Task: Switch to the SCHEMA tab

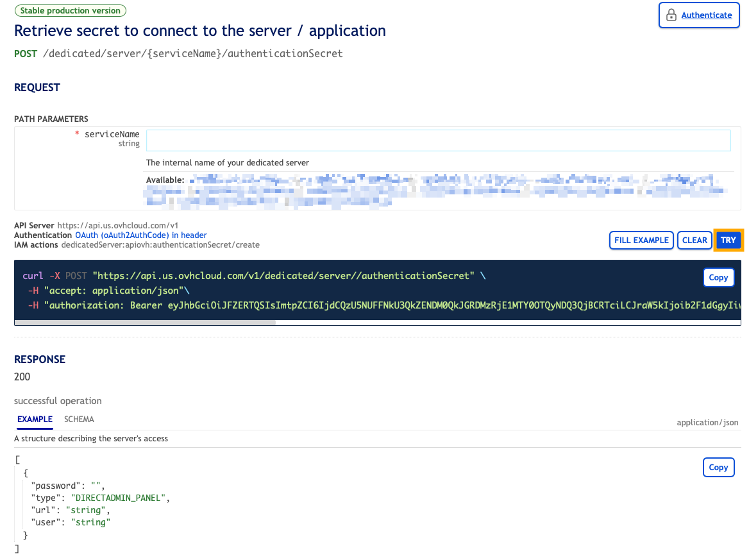Action: pyautogui.click(x=79, y=419)
